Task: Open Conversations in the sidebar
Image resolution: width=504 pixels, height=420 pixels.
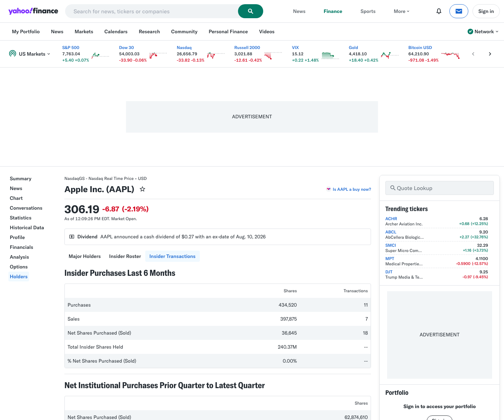Action: pyautogui.click(x=26, y=208)
